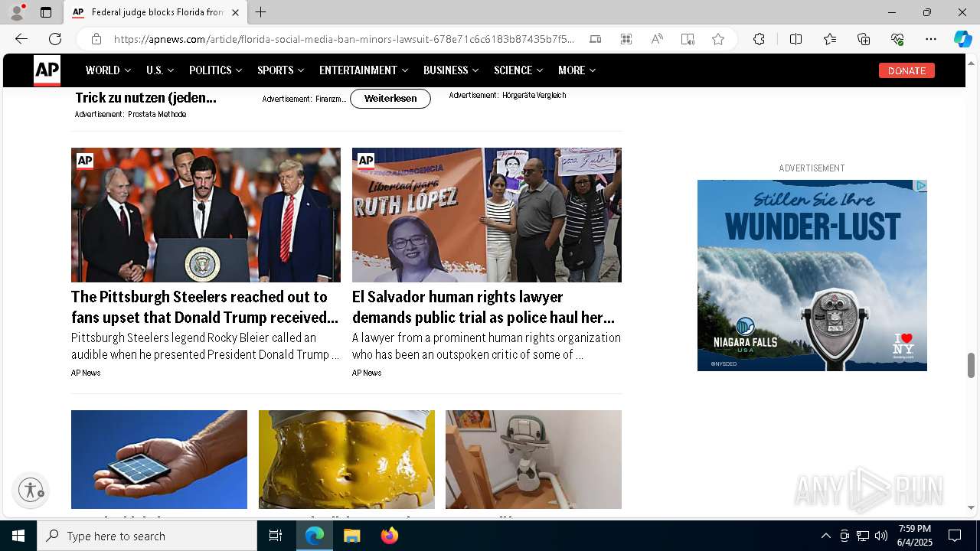Image resolution: width=980 pixels, height=551 pixels.
Task: Close the Federal judge blocks Florida tab
Action: 235,12
